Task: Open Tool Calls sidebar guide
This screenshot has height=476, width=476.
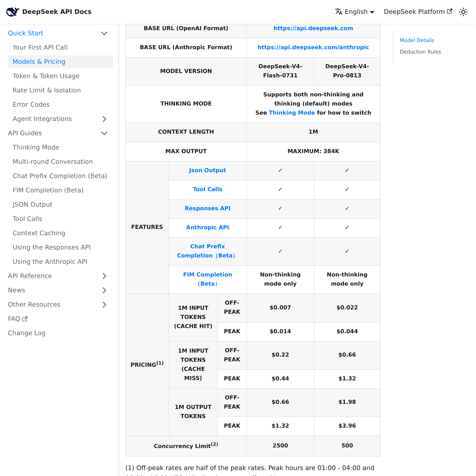Action: 27,219
